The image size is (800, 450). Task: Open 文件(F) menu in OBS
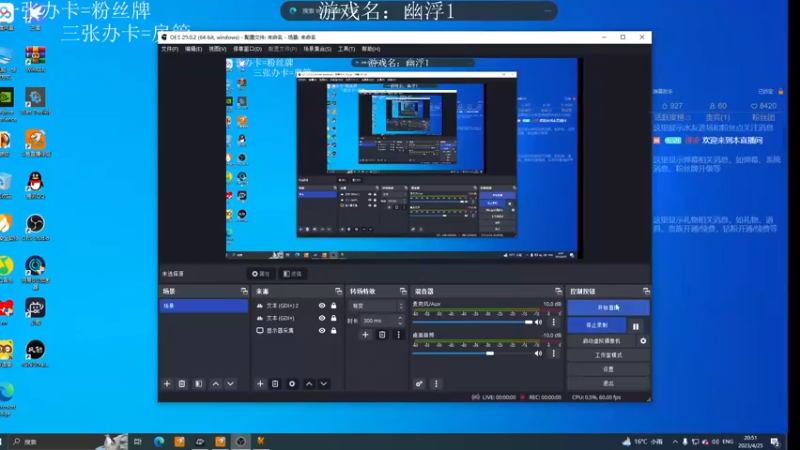(x=170, y=49)
